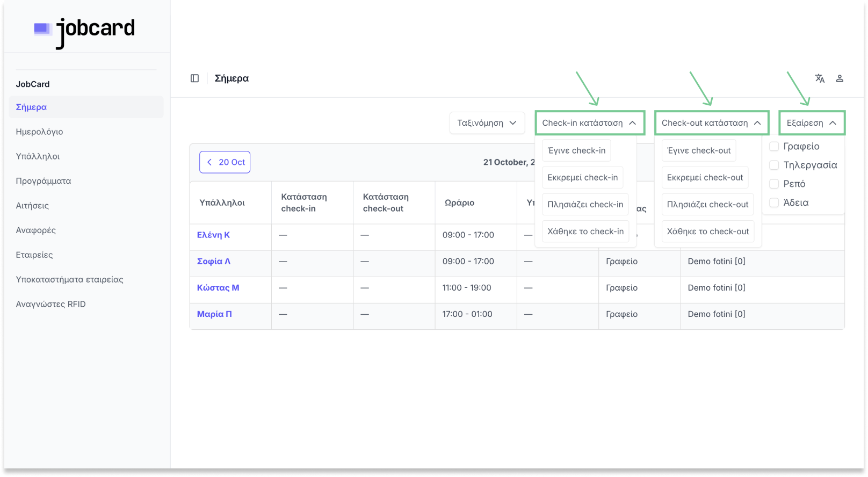The height and width of the screenshot is (477, 868).
Task: Open Αναφορές from the sidebar
Action: 35,230
